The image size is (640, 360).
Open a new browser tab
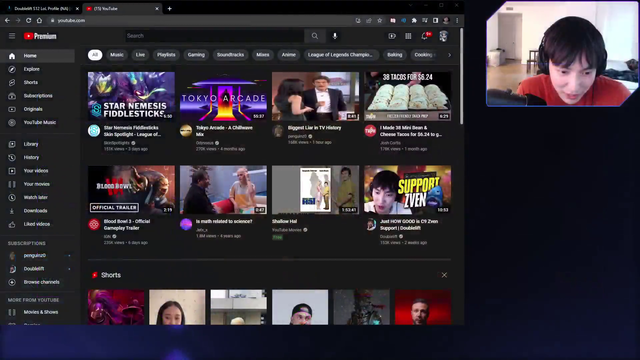click(x=169, y=9)
